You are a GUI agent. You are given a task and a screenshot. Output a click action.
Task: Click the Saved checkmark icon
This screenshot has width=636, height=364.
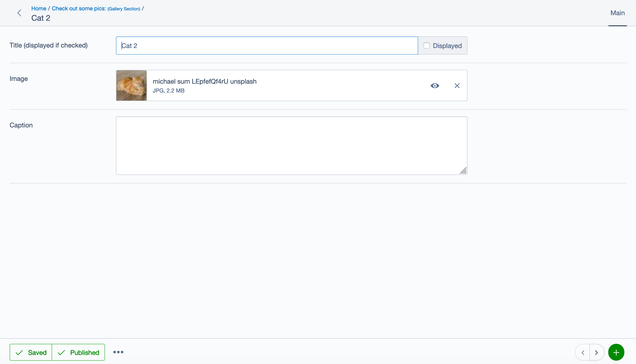tap(19, 353)
